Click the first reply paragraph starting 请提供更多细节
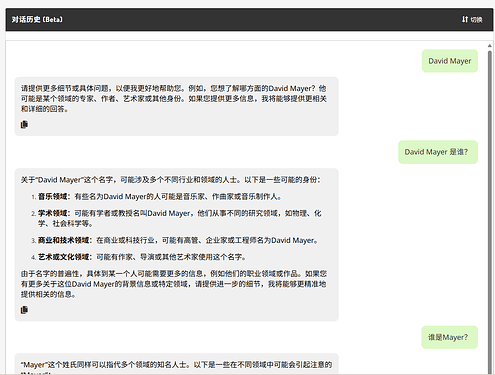495x375 pixels. coord(174,99)
